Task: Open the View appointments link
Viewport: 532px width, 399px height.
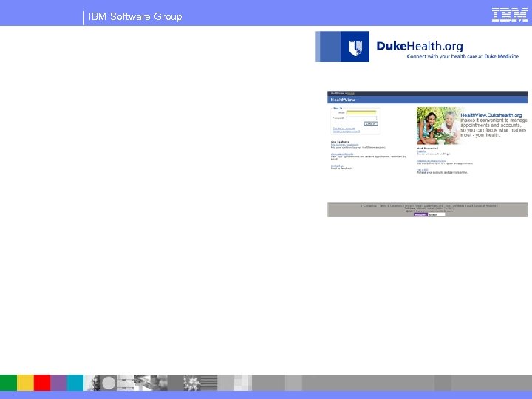Action: [x=342, y=154]
